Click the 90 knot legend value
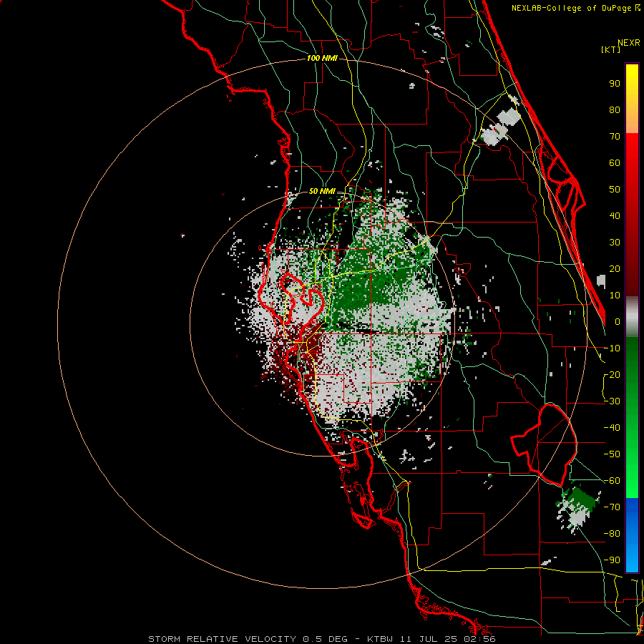 pos(615,84)
